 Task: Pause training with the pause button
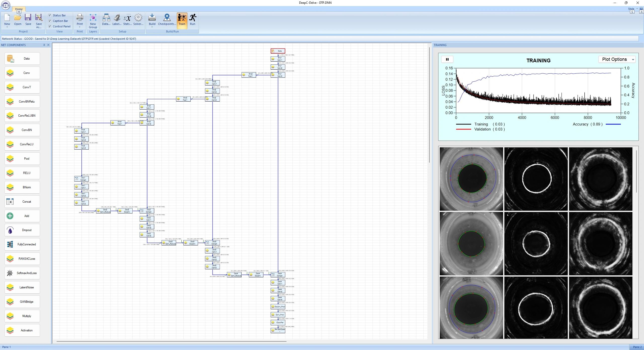pyautogui.click(x=447, y=59)
